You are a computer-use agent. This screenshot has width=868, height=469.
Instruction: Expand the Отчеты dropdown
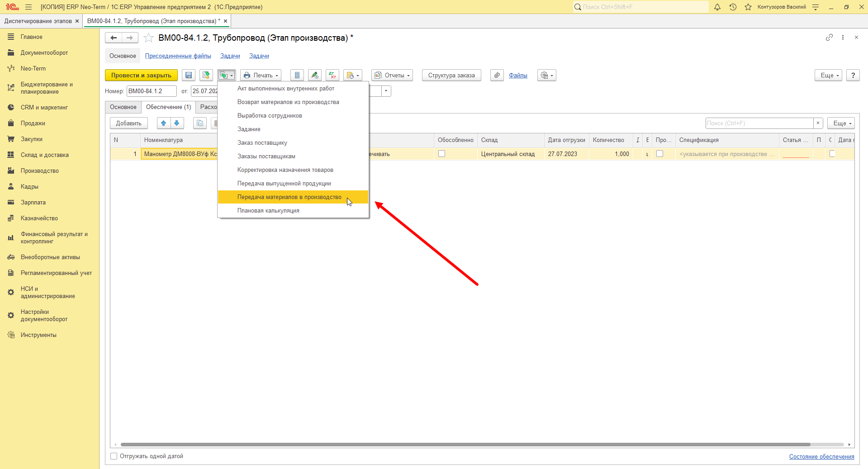coord(392,75)
